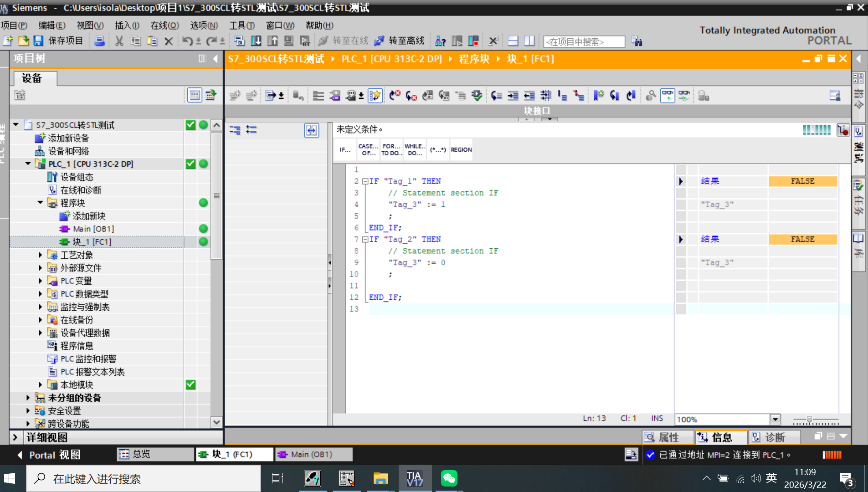The width and height of the screenshot is (868, 492).
Task: Expand the PLC 变量 tree folder
Action: click(41, 281)
